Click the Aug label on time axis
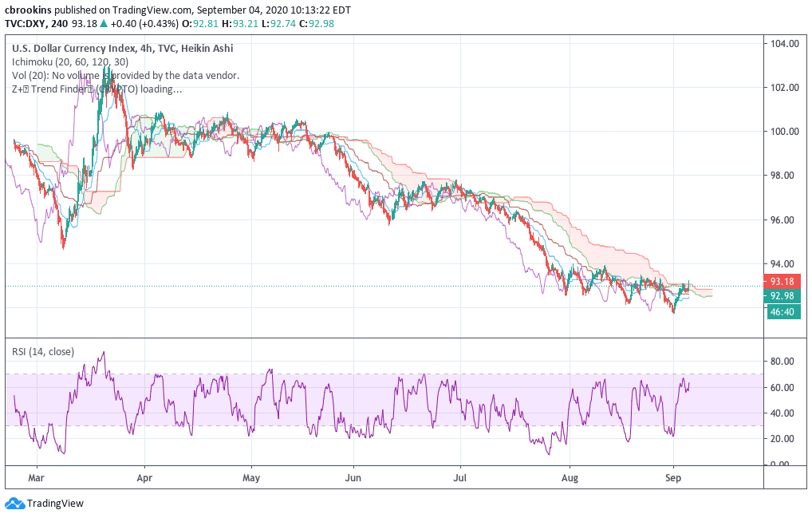This screenshot has width=812, height=518. [570, 477]
